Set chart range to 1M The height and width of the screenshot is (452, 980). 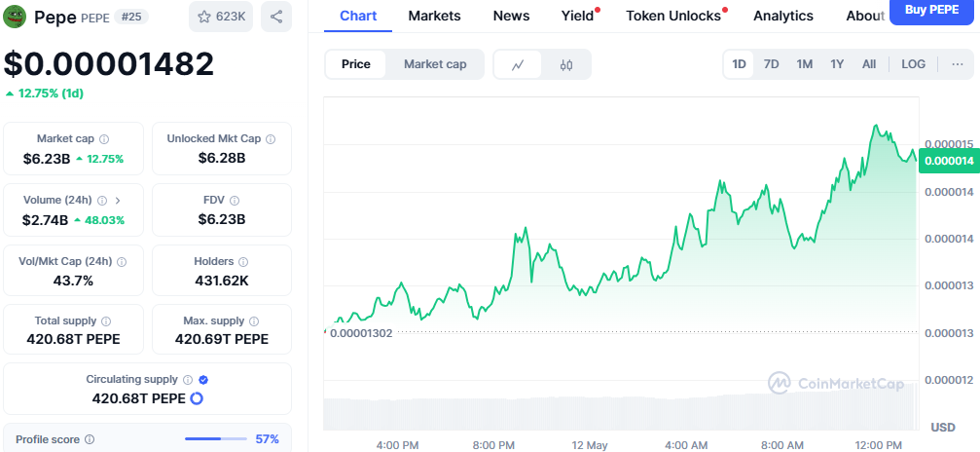pos(805,64)
